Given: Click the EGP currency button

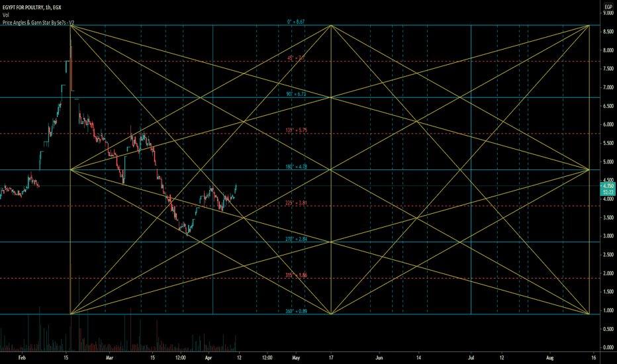Looking at the screenshot, I should click(608, 7).
